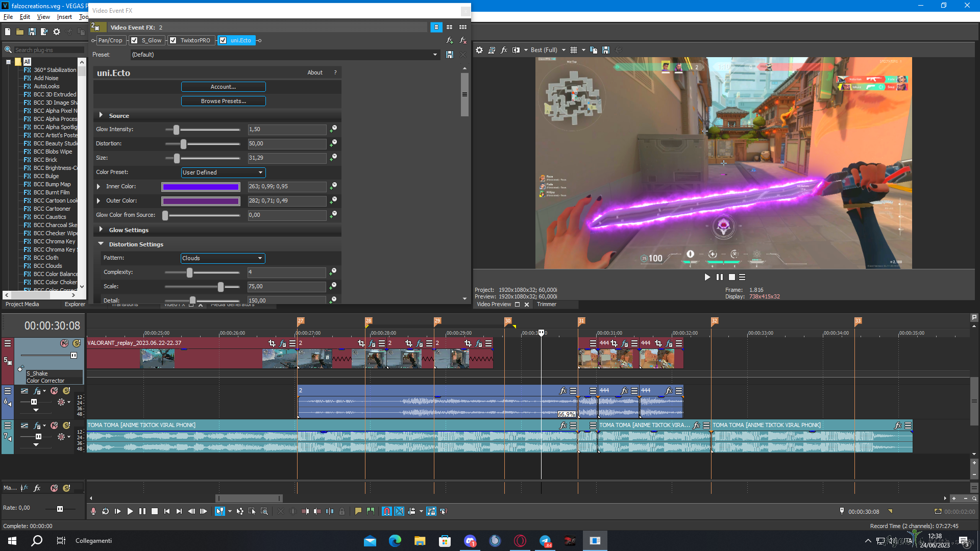Toggle loop playback in the transport bar
This screenshot has width=980, height=551.
[106, 511]
